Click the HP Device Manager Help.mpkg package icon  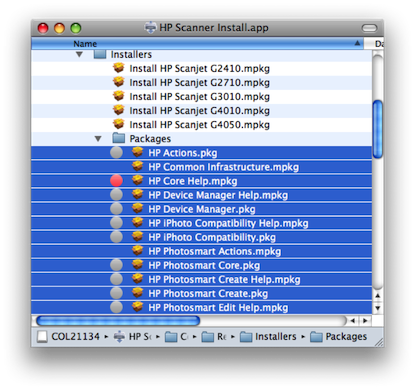click(x=137, y=194)
